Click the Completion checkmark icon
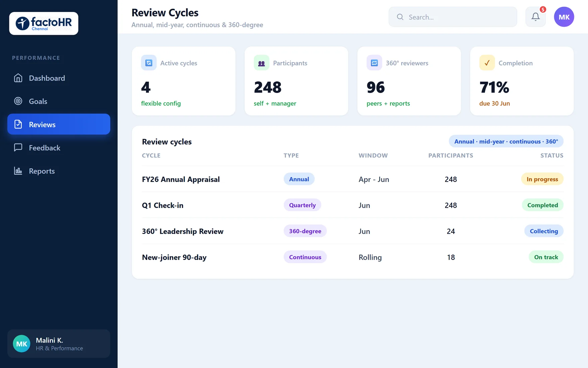 point(487,63)
